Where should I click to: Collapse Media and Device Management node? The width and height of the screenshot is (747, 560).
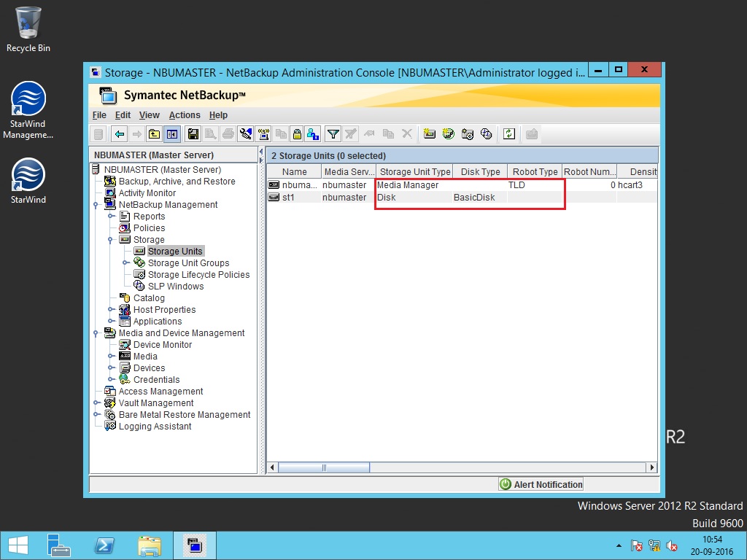pyautogui.click(x=96, y=333)
